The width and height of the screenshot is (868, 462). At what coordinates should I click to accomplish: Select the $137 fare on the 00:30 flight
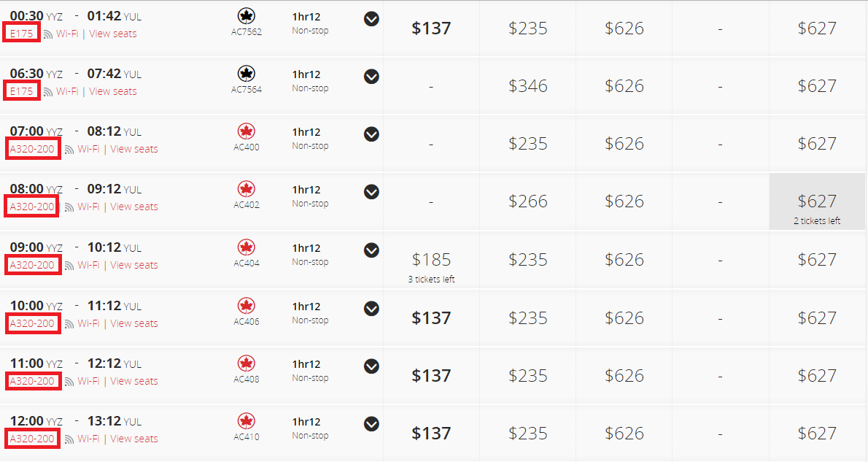(x=431, y=28)
